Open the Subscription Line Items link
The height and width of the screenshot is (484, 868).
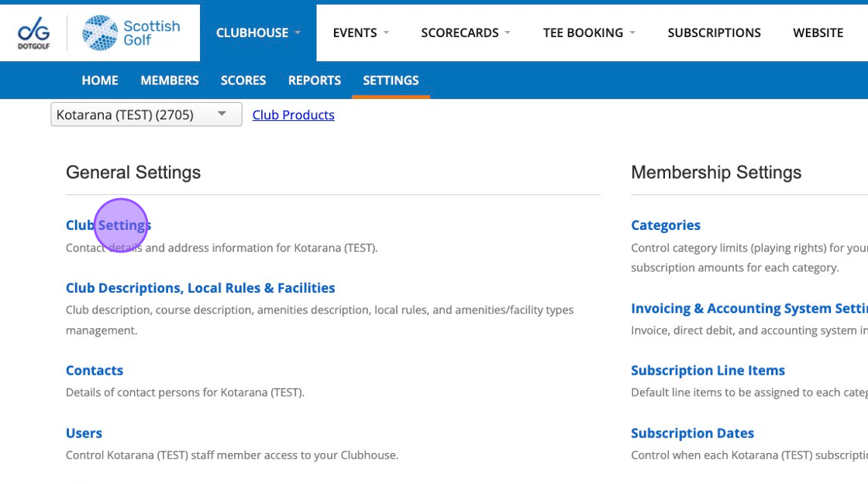[x=708, y=370]
